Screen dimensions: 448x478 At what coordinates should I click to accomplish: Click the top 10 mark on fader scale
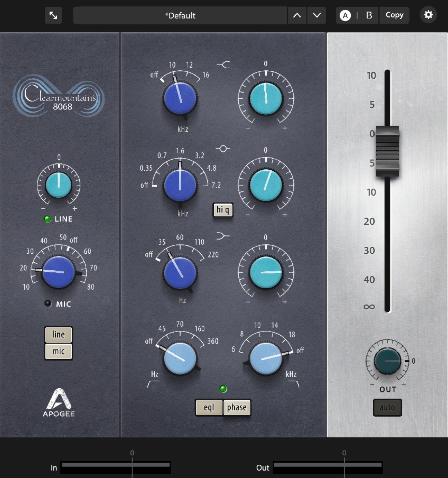[371, 75]
